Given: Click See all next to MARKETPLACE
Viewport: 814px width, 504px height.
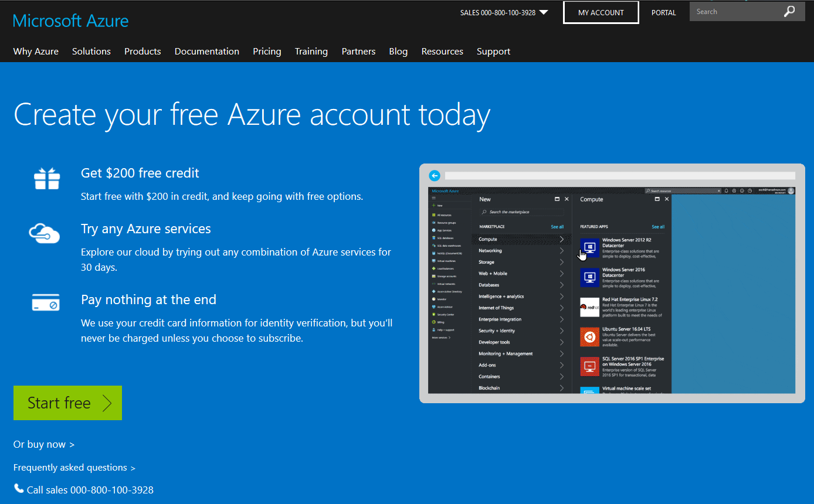Looking at the screenshot, I should tap(557, 227).
